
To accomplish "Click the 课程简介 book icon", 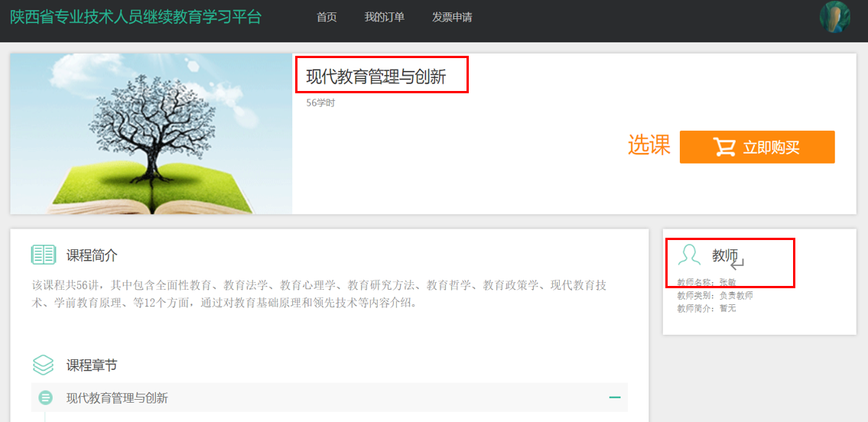I will tap(44, 255).
